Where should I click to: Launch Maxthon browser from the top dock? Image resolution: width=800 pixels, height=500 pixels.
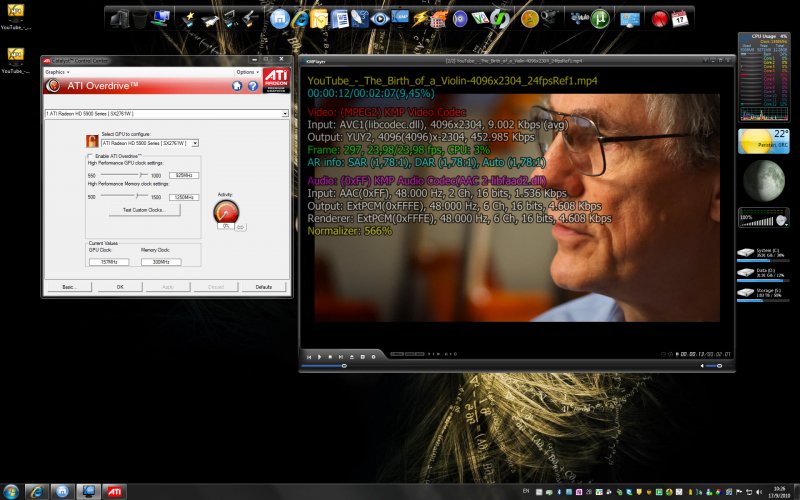coord(279,19)
